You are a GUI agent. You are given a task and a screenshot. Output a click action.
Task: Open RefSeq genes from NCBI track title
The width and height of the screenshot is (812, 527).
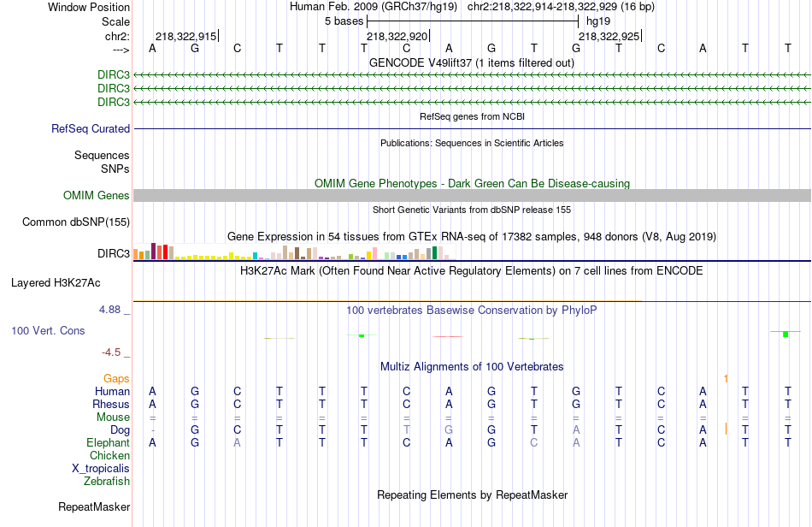472,116
